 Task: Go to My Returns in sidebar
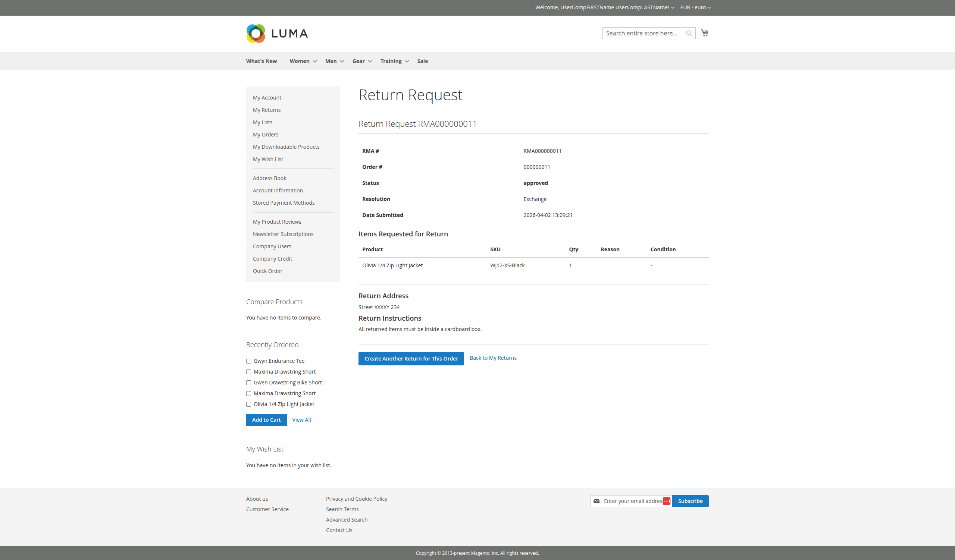point(266,110)
